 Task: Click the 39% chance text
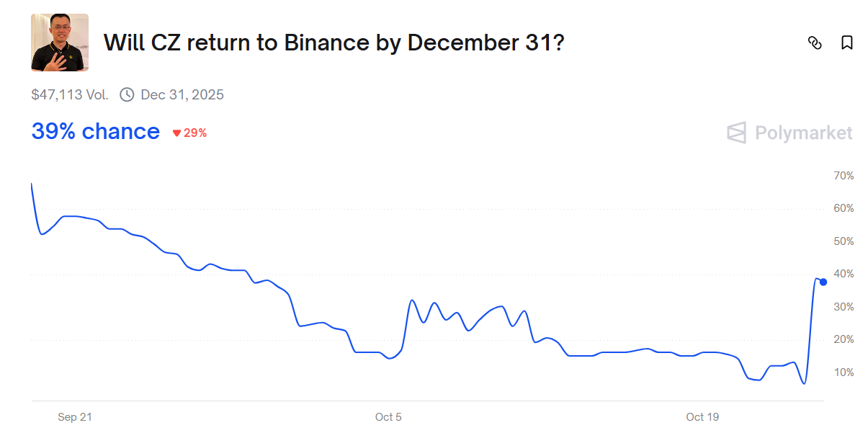pyautogui.click(x=95, y=132)
